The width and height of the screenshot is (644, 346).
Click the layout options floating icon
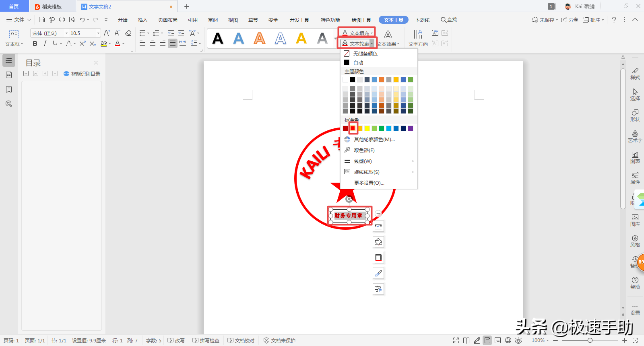click(x=378, y=226)
